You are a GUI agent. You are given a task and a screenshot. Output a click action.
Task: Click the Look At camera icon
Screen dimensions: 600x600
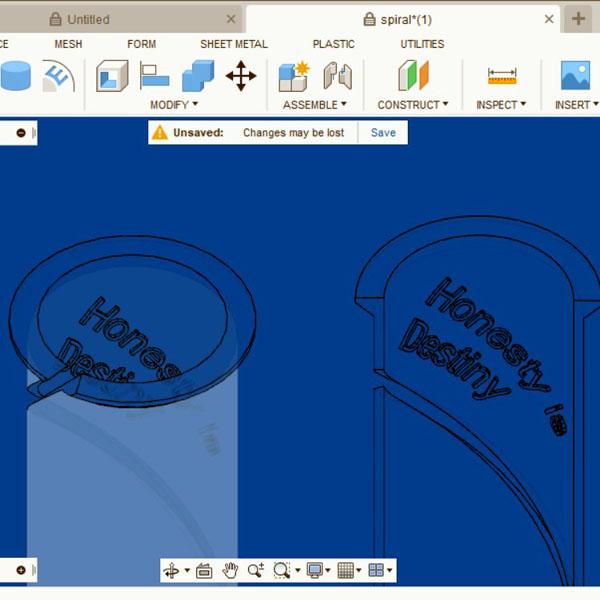click(204, 571)
